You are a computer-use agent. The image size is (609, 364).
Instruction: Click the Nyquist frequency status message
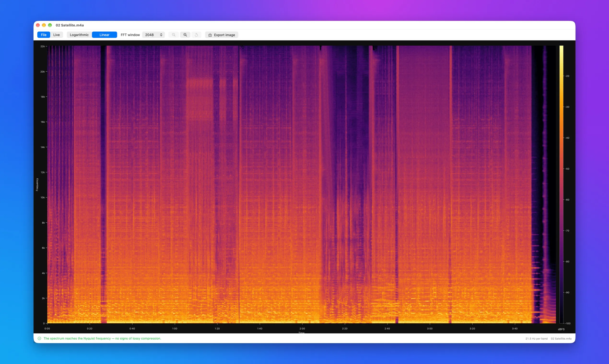(102, 338)
